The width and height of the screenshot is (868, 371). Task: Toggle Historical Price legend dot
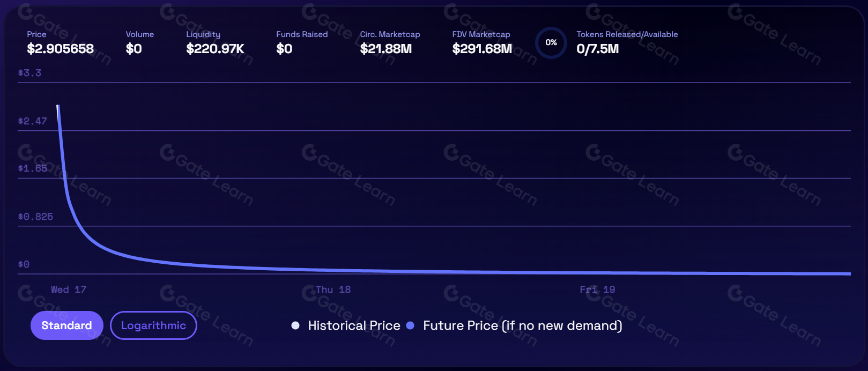295,325
